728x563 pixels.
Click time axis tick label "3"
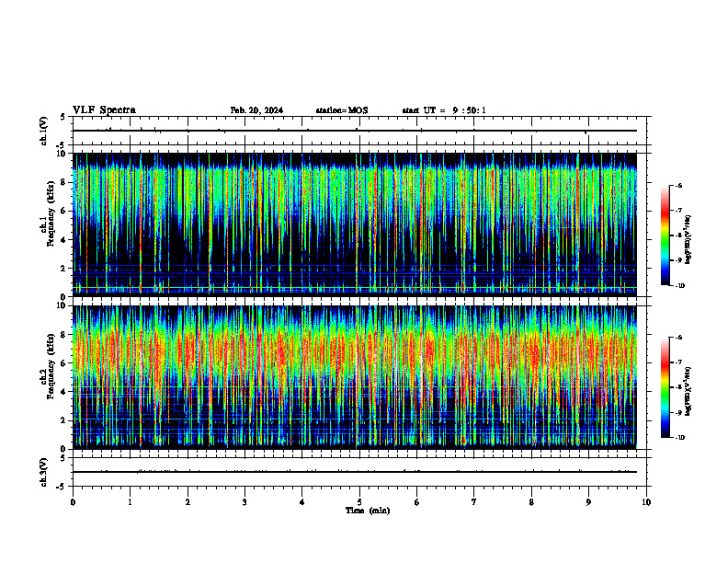245,502
